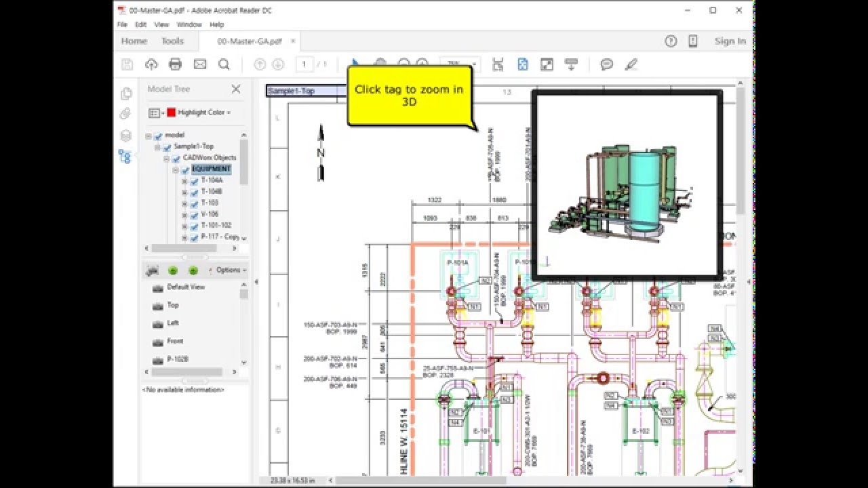Viewport: 868px width, 488px height.
Task: Click the mobile link icon near Sign In
Action: 692,41
